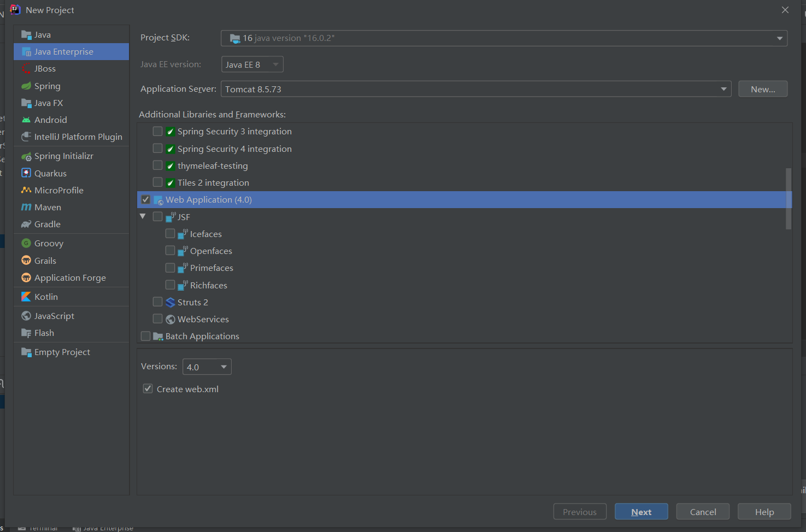Click the JSF framework icon
Viewport: 806px width, 532px height.
pyautogui.click(x=170, y=217)
